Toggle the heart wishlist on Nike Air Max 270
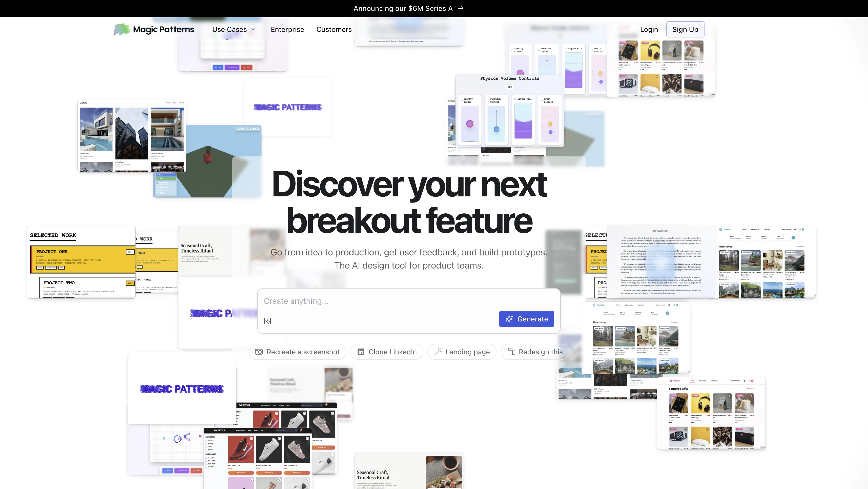Viewport: 868px width, 489px height. pos(251,439)
